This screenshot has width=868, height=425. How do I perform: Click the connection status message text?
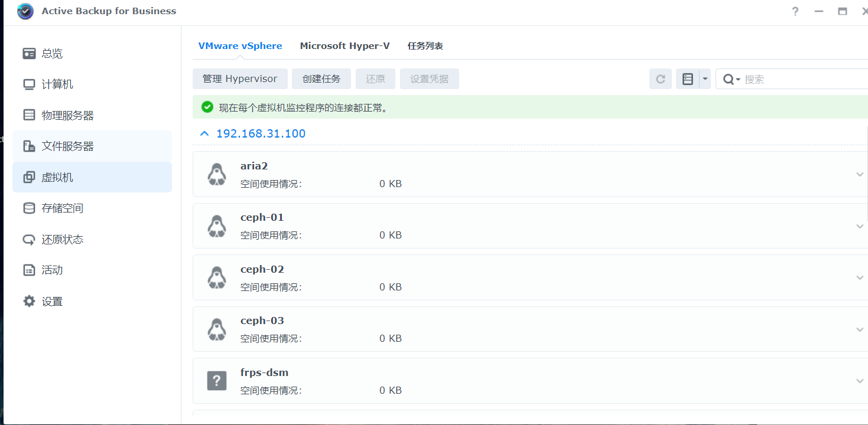pos(304,108)
